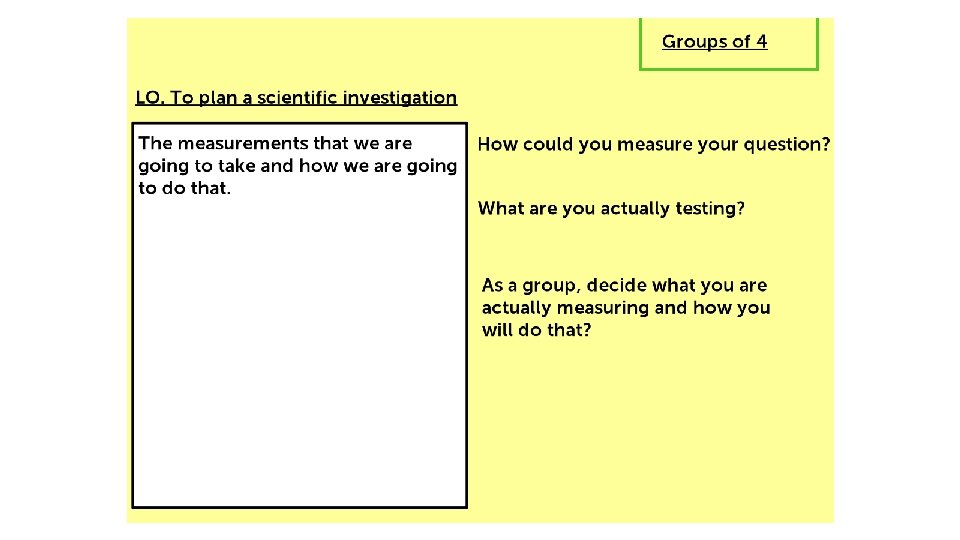This screenshot has height=540, width=960.
Task: Click the word "testing?"
Action: (x=709, y=208)
